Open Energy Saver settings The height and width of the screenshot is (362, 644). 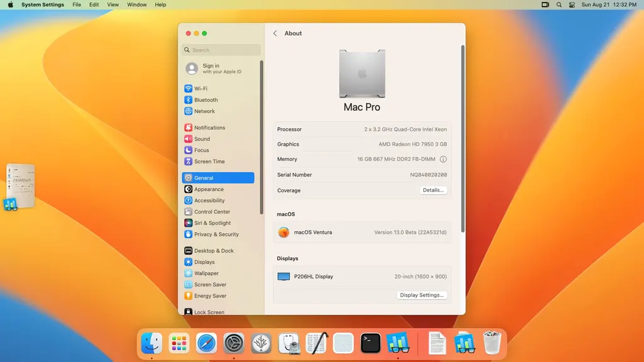tap(218, 296)
